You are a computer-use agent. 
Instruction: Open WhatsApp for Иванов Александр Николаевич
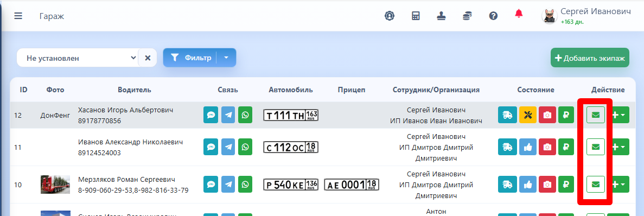[x=245, y=147]
